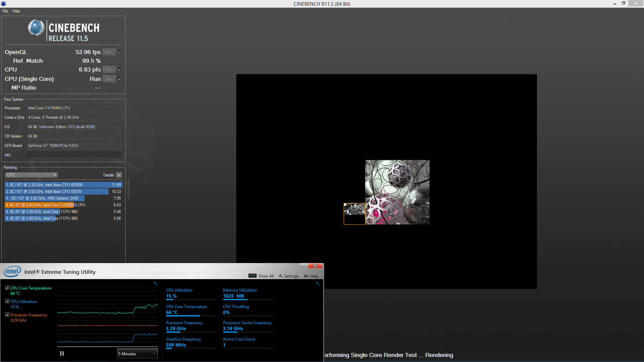The image size is (644, 362).
Task: Click the Cinebench logo sphere icon
Action: [36, 28]
